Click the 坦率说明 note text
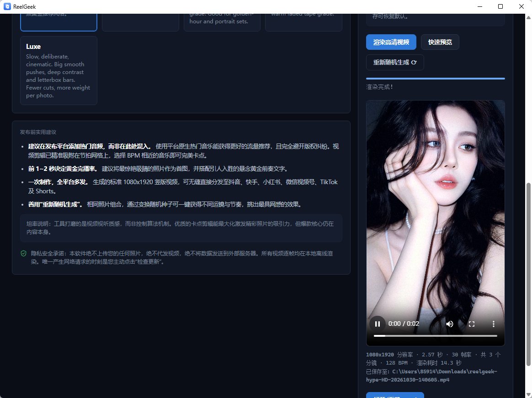 tap(180, 228)
